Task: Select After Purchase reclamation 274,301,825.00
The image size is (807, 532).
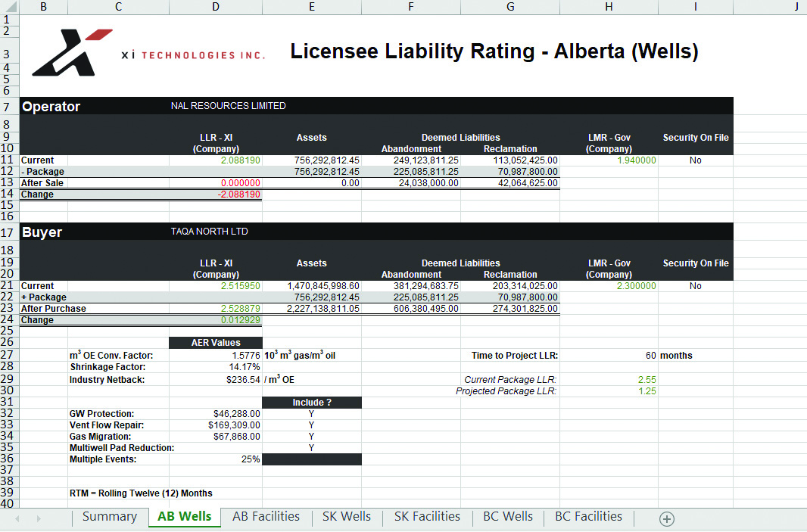Action: (525, 309)
